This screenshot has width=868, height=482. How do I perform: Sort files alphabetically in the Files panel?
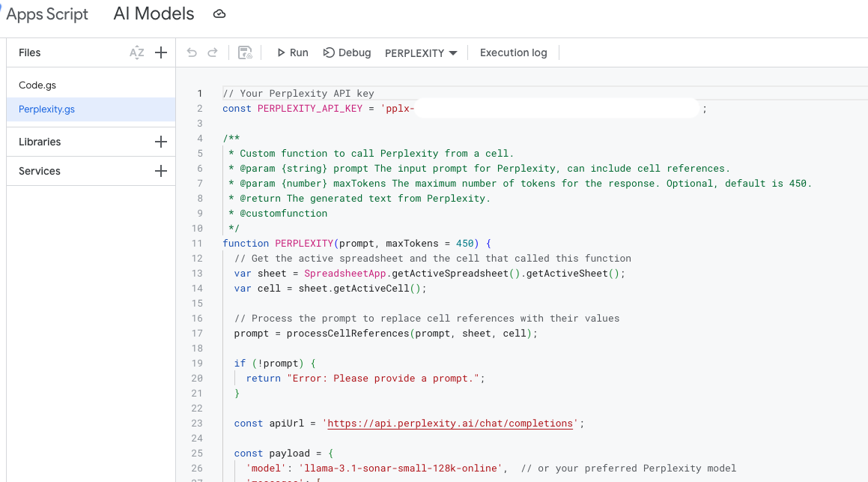[136, 52]
